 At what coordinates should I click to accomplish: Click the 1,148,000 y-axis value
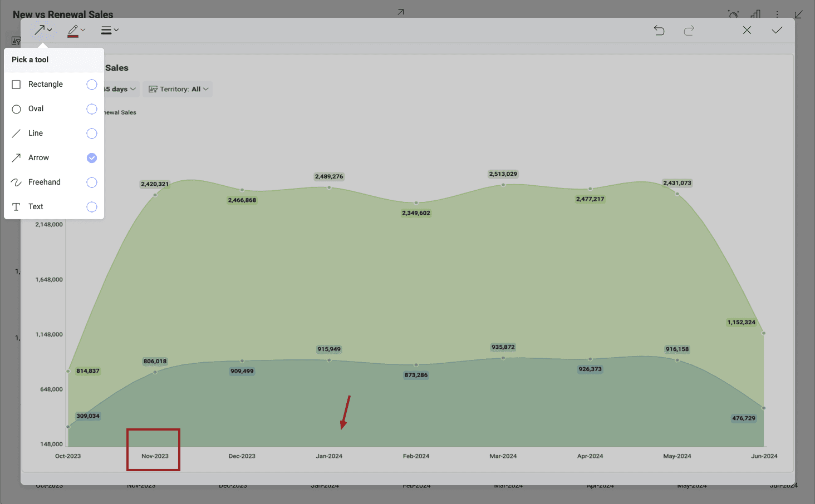pyautogui.click(x=49, y=335)
